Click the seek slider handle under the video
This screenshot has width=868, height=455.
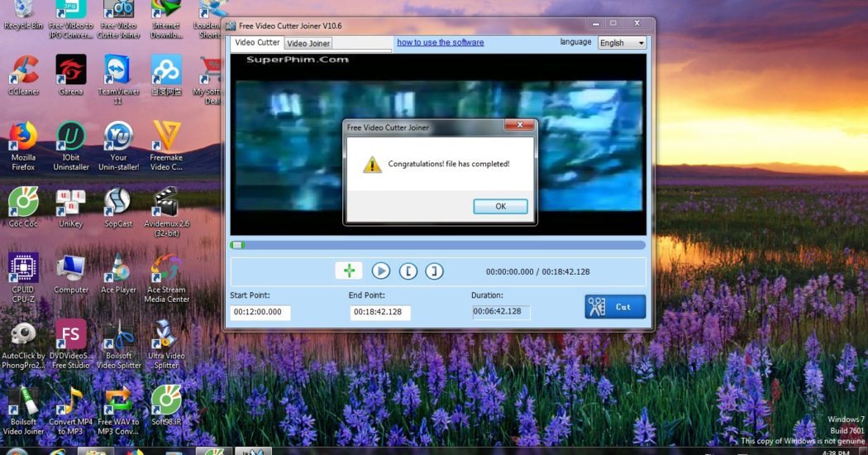pyautogui.click(x=237, y=245)
